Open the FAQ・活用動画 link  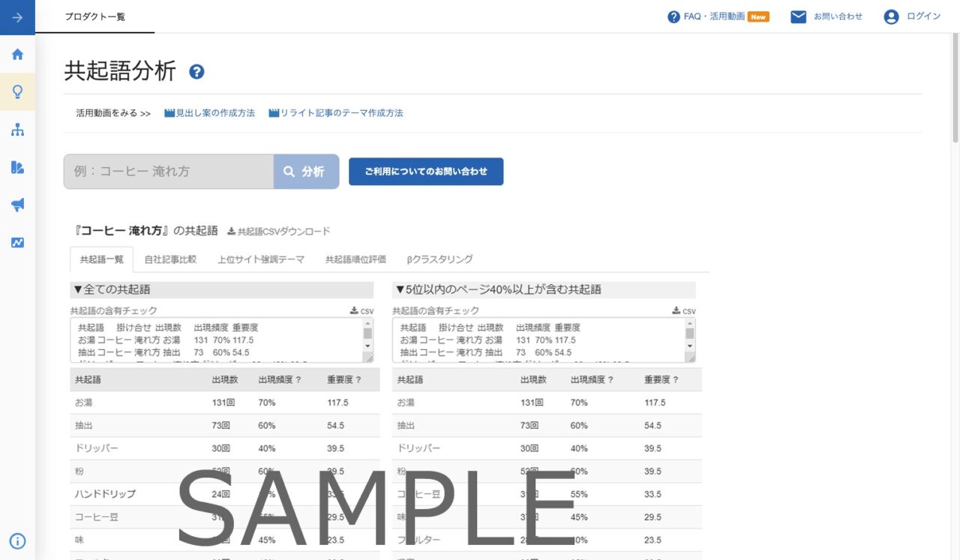click(714, 16)
